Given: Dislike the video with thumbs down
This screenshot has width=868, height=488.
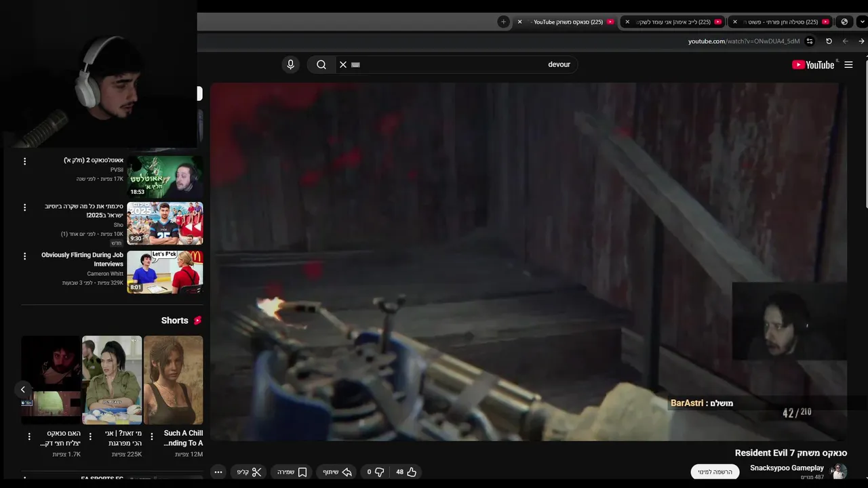Looking at the screenshot, I should [375, 472].
